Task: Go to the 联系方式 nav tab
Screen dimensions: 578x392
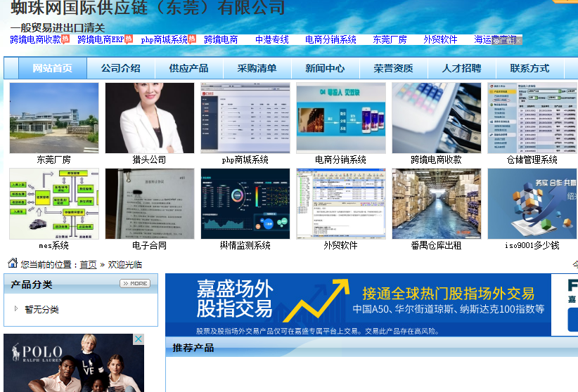Action: 529,68
